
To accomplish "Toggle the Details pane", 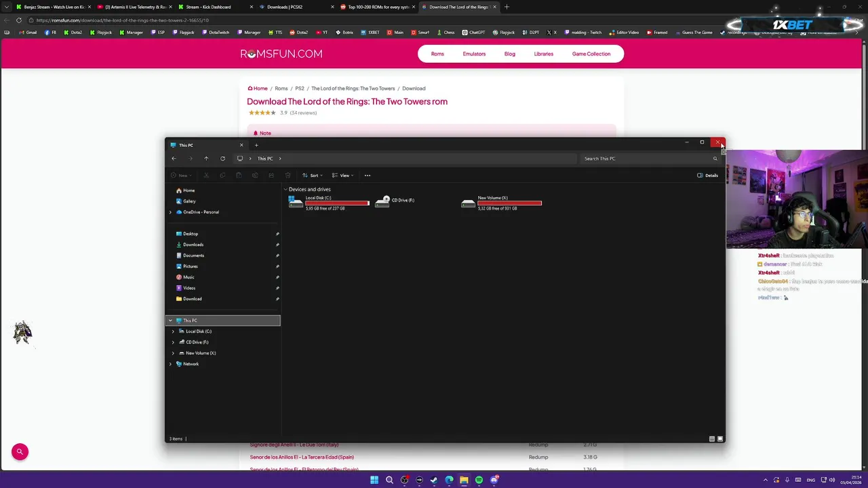I will pos(708,176).
